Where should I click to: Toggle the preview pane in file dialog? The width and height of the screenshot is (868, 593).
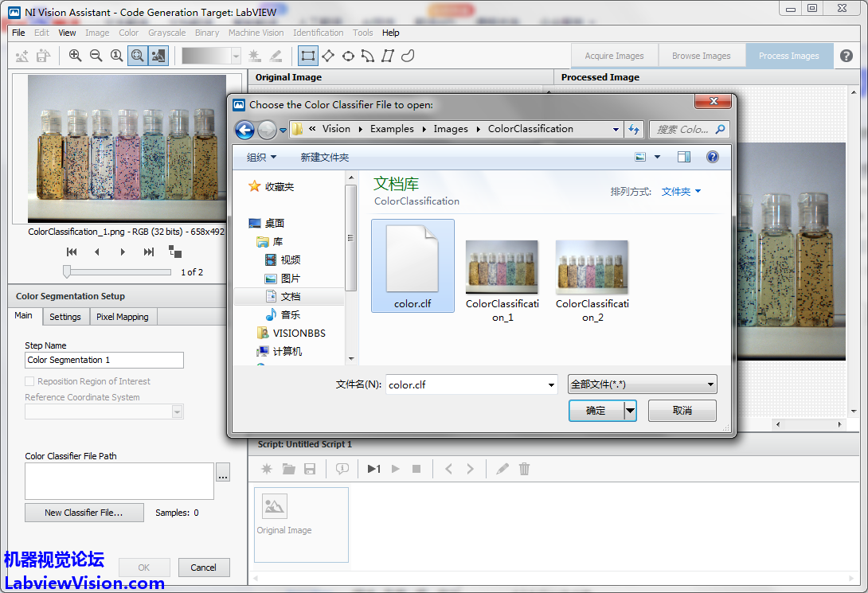coord(684,157)
